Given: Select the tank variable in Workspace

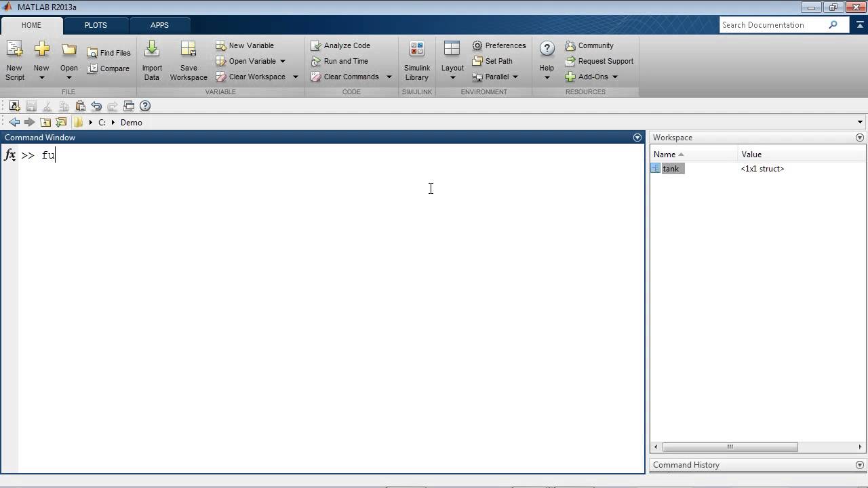Looking at the screenshot, I should pos(671,169).
